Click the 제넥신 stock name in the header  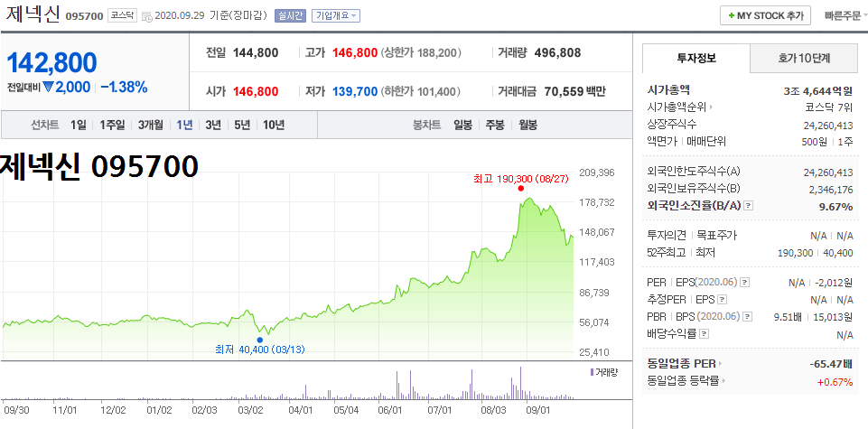click(x=33, y=15)
